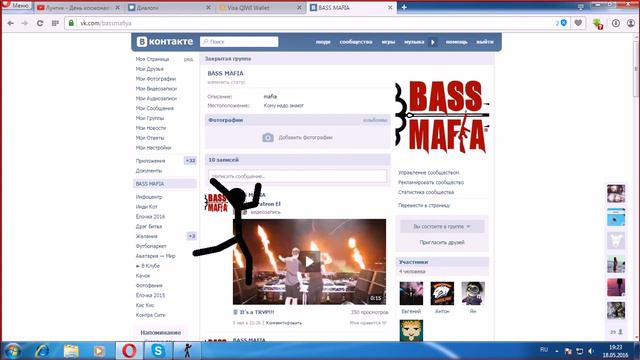This screenshot has width=640, height=360.
Task: Click the blue shield ad-blocker icon
Action: click(x=564, y=23)
